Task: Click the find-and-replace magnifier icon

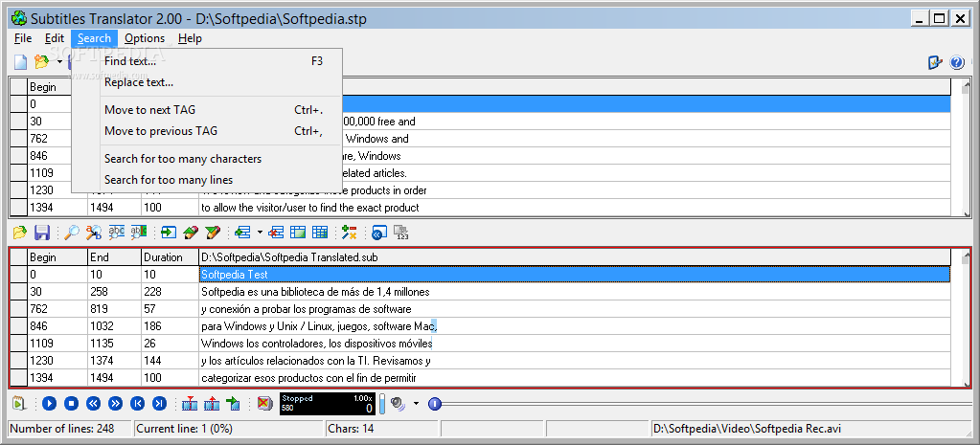Action: tap(94, 233)
